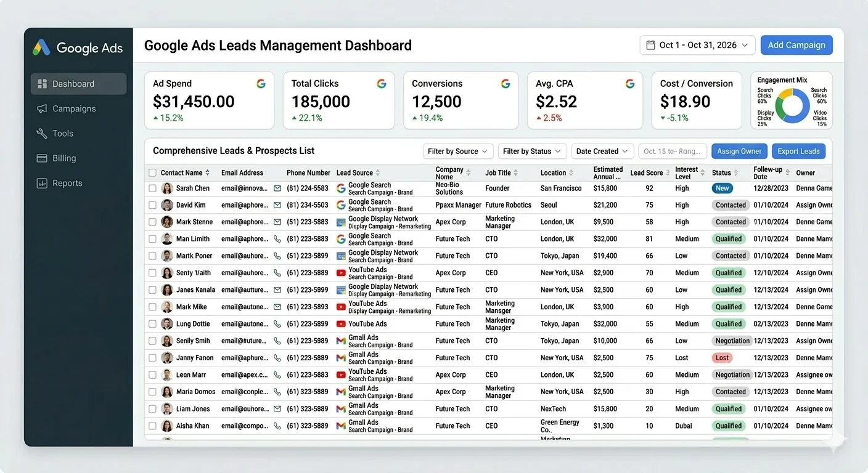The width and height of the screenshot is (868, 473).
Task: Click the phone icon in Man Limith's row
Action: click(x=277, y=239)
